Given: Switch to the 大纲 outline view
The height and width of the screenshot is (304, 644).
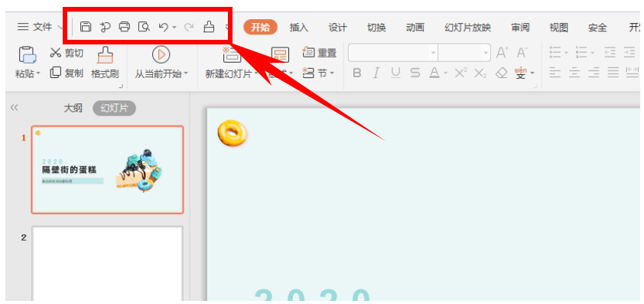Looking at the screenshot, I should (x=73, y=108).
